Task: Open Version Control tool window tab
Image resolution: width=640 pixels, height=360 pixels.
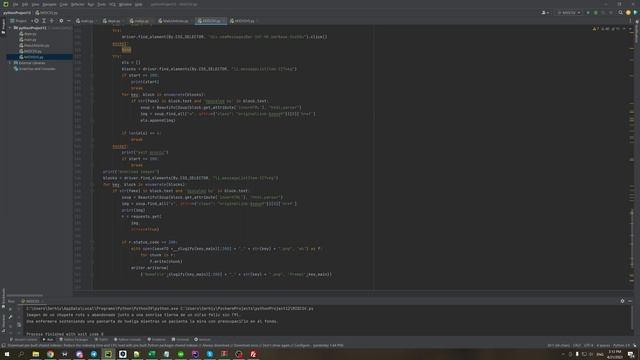Action: pyautogui.click(x=23, y=340)
